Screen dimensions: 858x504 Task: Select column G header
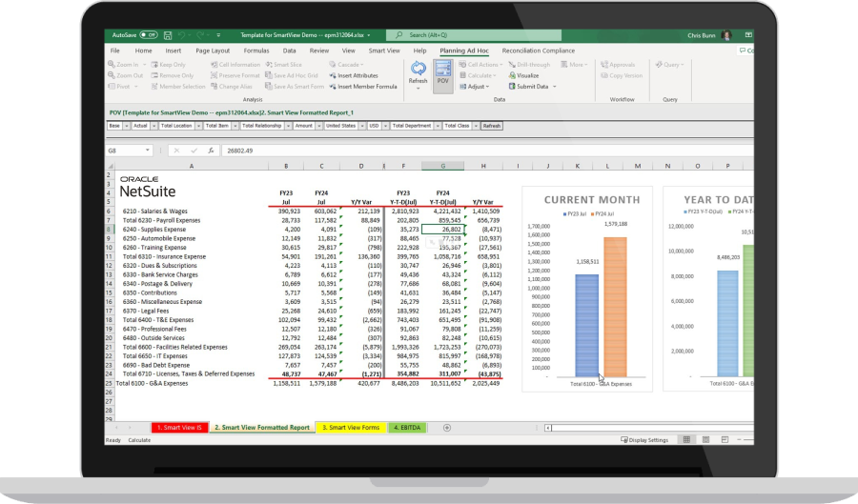coord(442,166)
